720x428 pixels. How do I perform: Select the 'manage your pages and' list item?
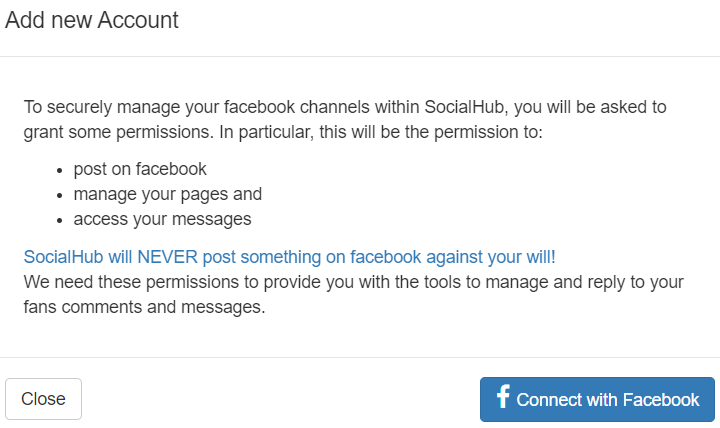[168, 194]
